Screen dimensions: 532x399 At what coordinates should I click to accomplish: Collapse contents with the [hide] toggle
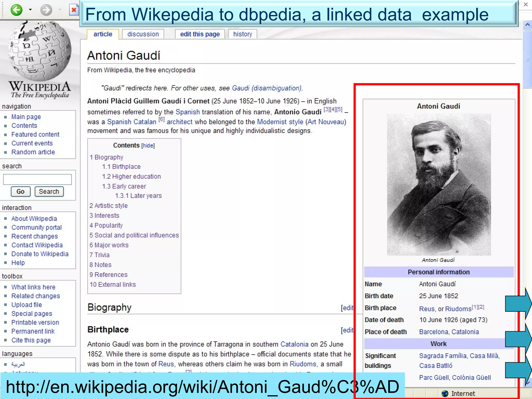click(148, 145)
